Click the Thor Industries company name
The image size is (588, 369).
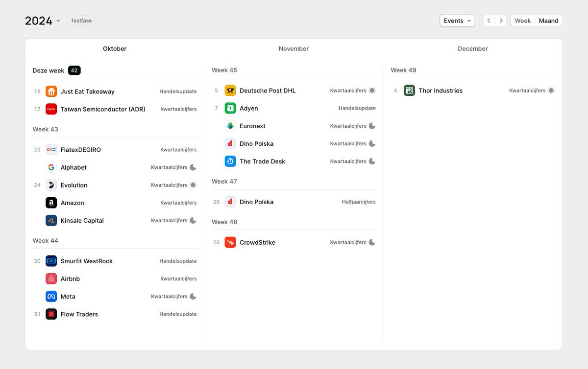coord(441,91)
